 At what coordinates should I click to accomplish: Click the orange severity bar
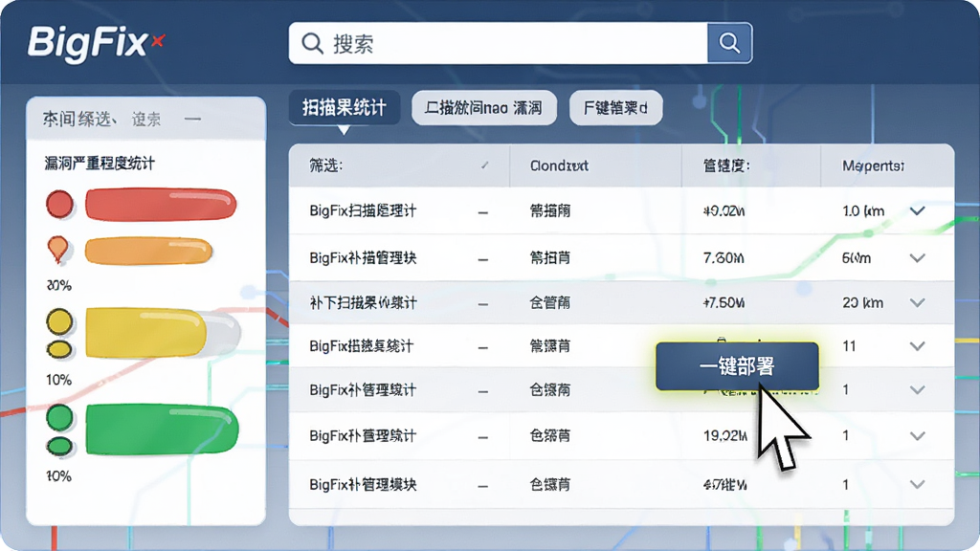click(148, 252)
